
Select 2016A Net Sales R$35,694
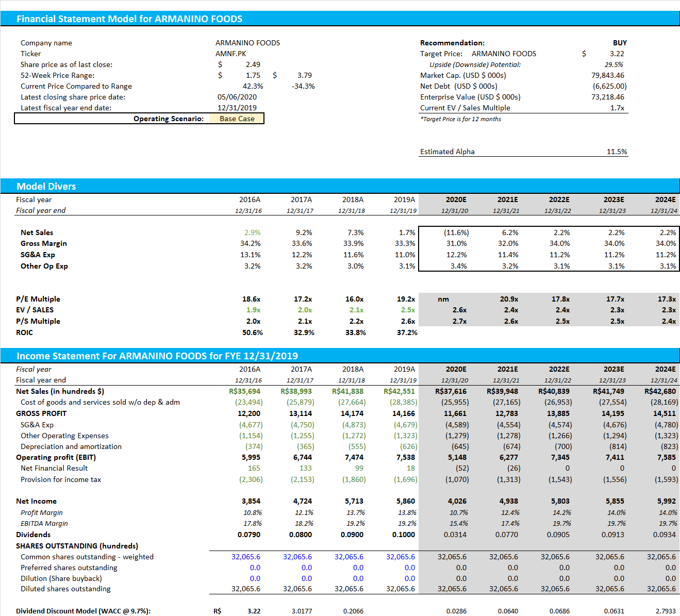[x=244, y=391]
